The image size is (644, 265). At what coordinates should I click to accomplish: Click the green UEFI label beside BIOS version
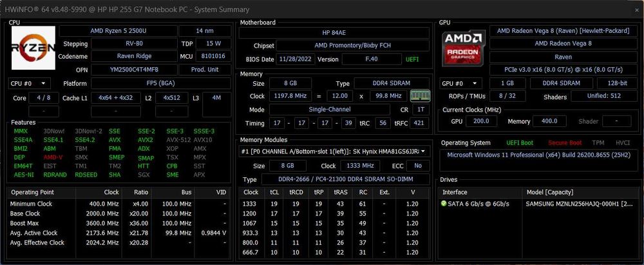(x=412, y=59)
